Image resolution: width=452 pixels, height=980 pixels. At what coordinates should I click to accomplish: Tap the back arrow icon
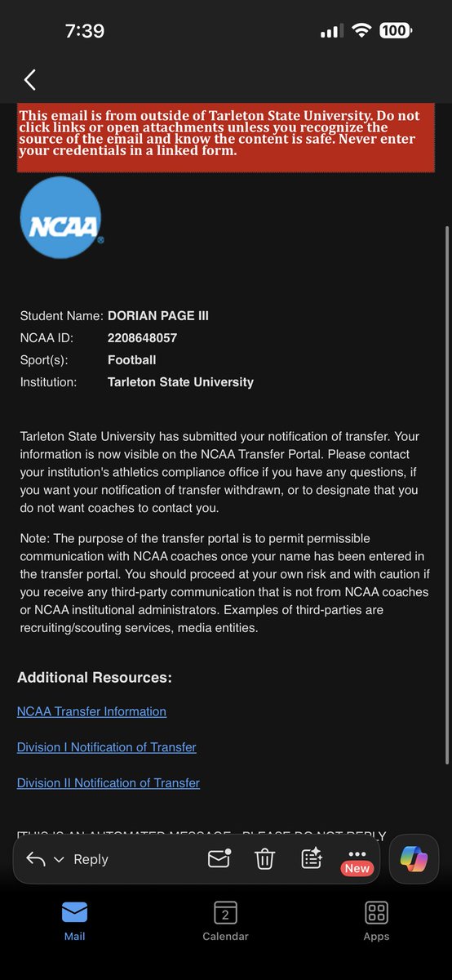click(x=30, y=79)
